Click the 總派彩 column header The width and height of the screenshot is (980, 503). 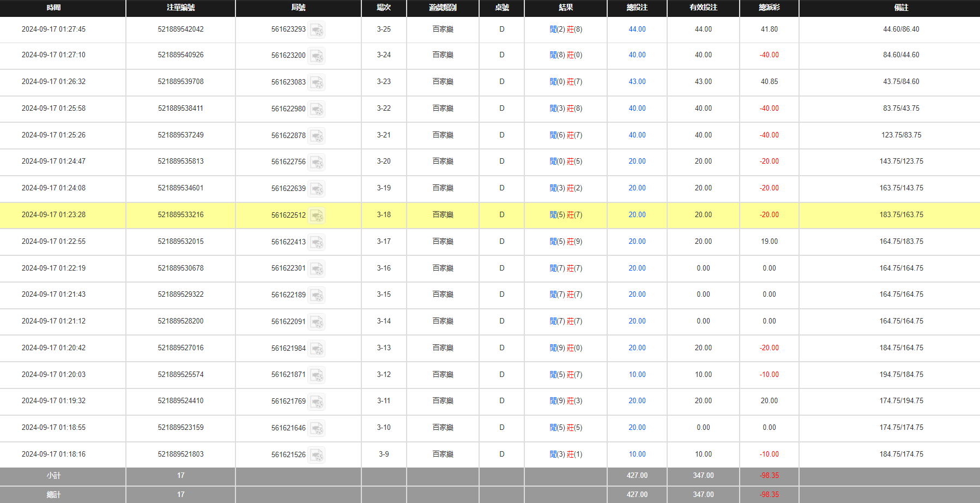[x=769, y=8]
